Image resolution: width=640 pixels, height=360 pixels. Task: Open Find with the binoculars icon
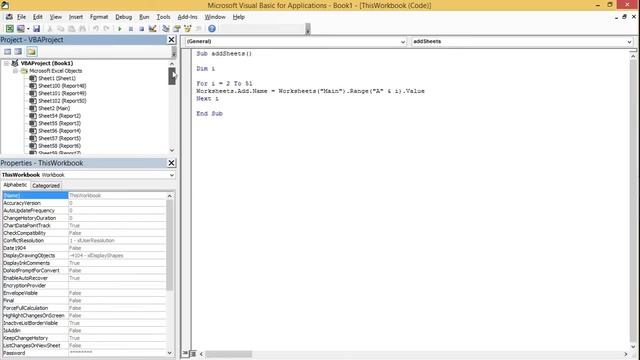pyautogui.click(x=82, y=29)
